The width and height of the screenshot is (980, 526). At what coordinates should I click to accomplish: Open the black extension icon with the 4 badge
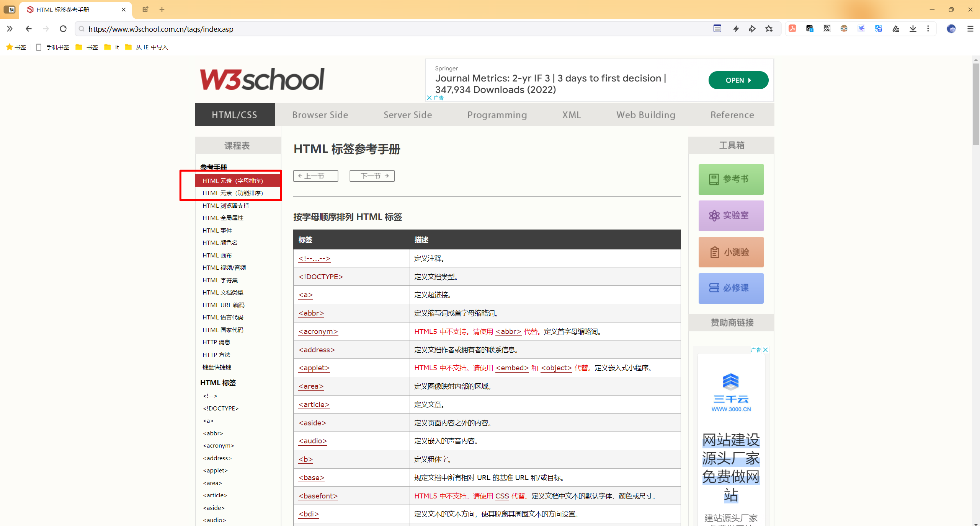click(x=810, y=29)
